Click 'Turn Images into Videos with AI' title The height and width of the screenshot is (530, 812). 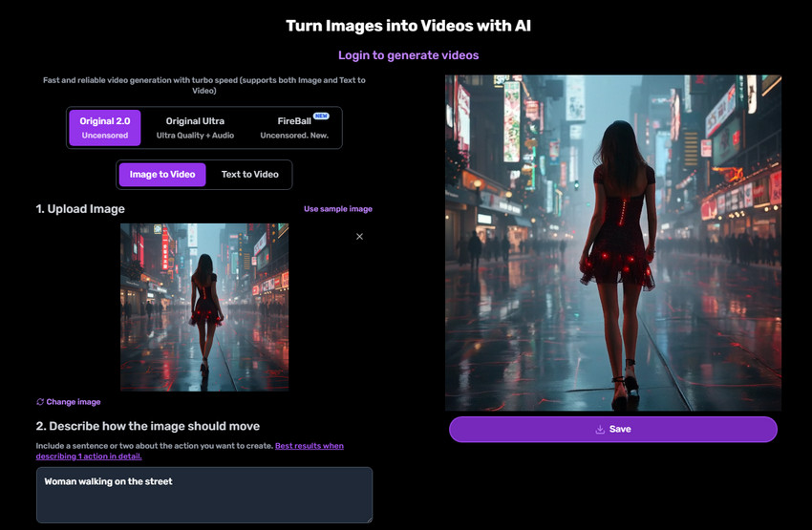408,26
